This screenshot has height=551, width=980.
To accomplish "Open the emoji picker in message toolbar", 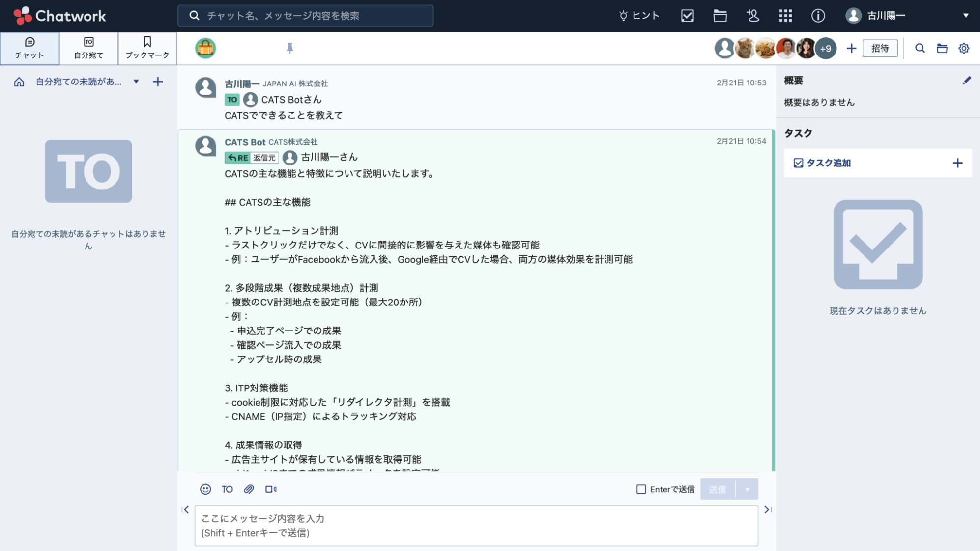I will [x=205, y=489].
